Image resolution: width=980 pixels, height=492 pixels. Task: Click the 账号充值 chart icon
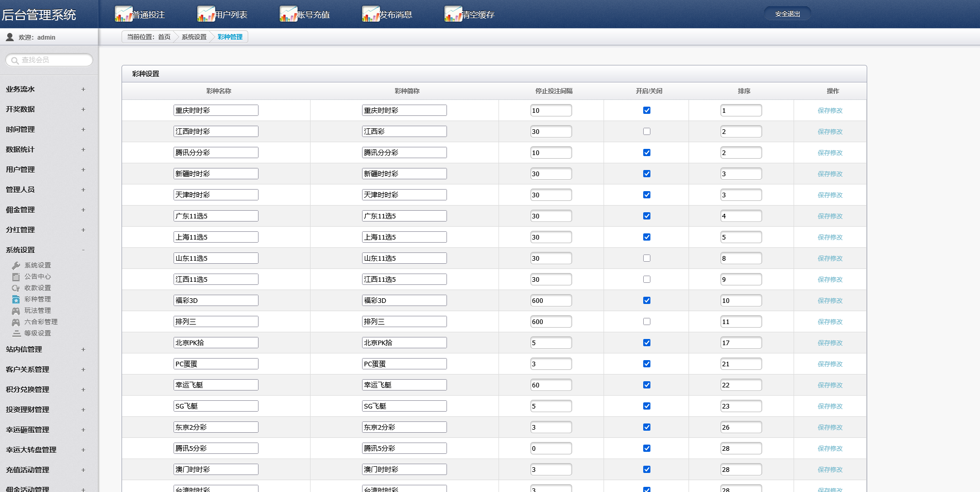pos(288,14)
